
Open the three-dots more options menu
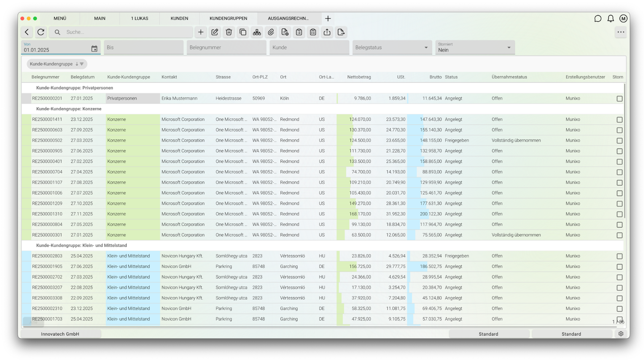[x=621, y=32]
